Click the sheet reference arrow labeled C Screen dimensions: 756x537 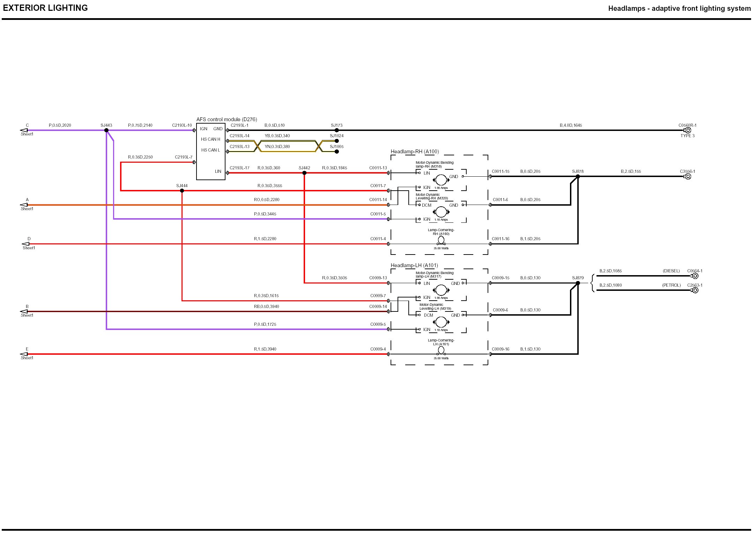click(24, 130)
